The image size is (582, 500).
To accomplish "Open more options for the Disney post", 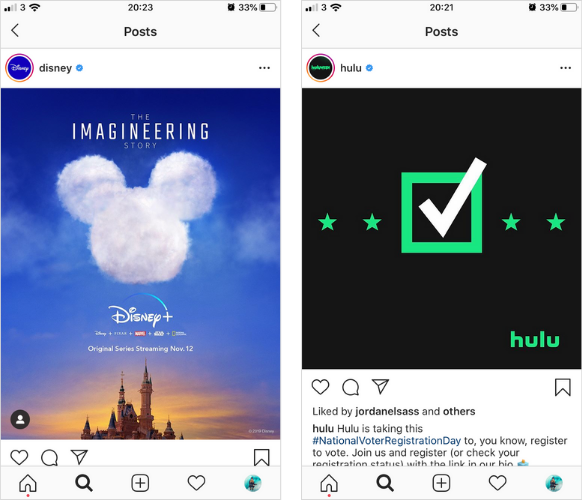I will pyautogui.click(x=264, y=68).
